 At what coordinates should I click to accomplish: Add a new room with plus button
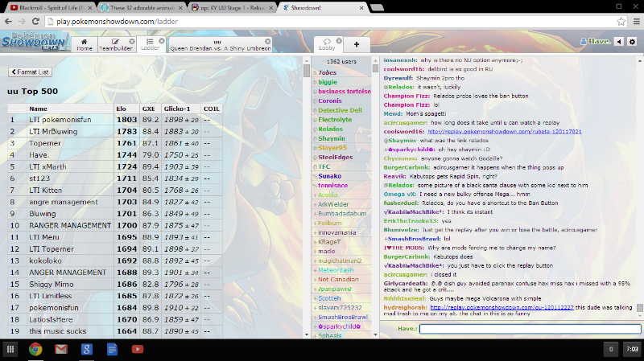(357, 44)
